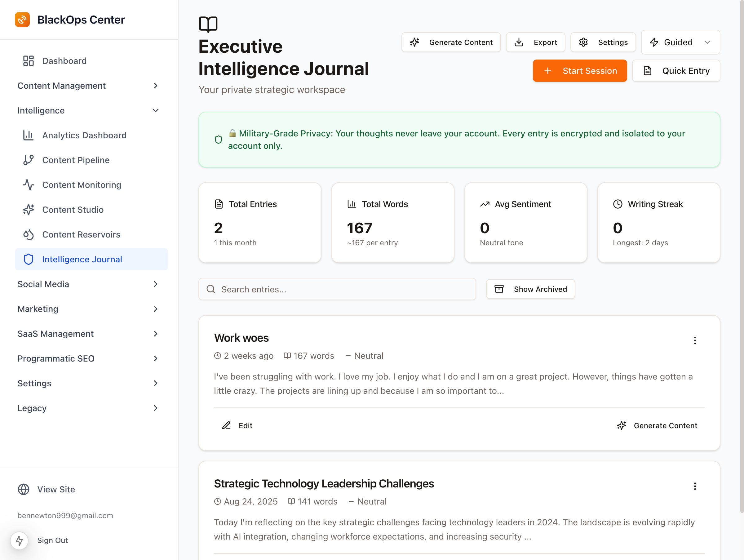Open the Dashboard menu item
Viewport: 744px width, 560px height.
point(64,61)
